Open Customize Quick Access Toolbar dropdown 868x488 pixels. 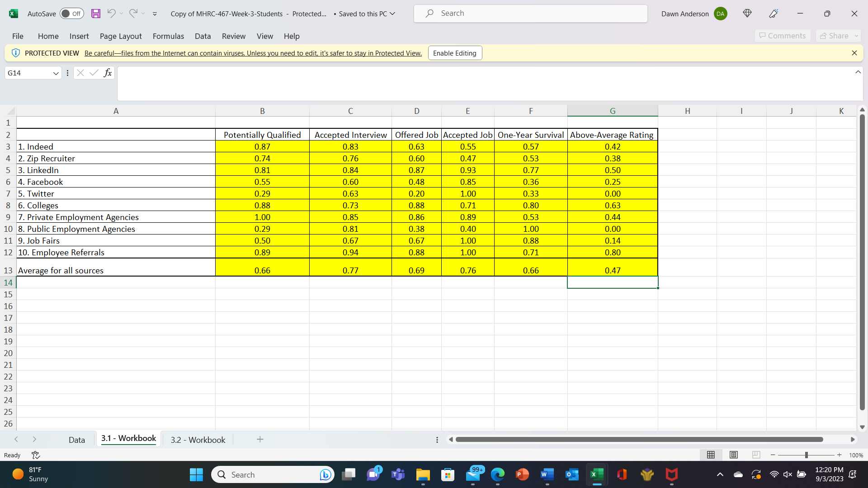pos(155,14)
